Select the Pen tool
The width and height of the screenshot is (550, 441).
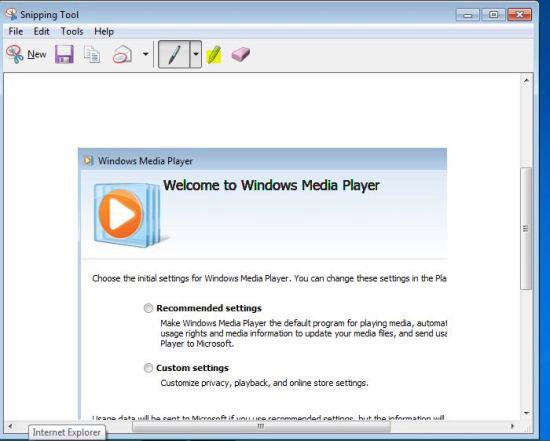(174, 54)
